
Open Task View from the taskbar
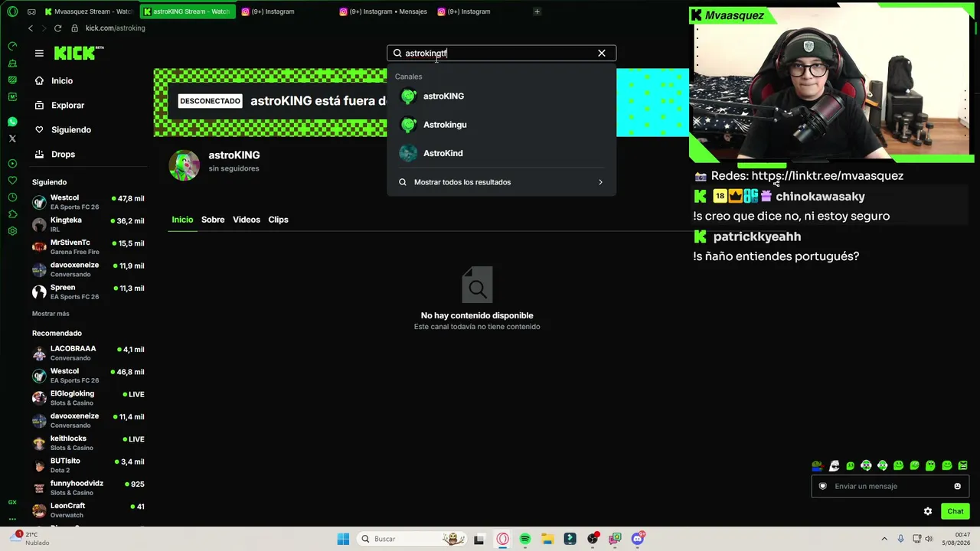click(479, 539)
